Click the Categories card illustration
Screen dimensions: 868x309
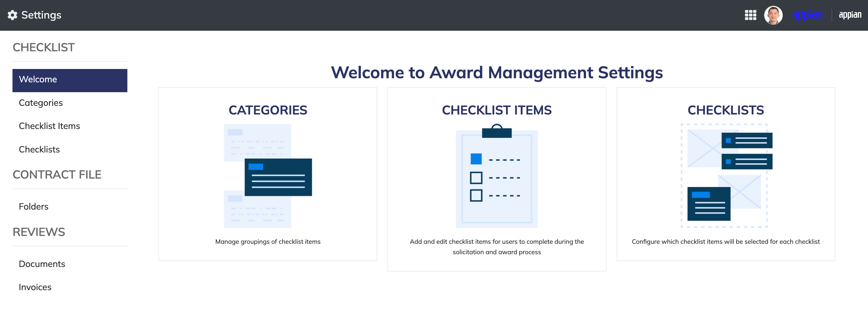coord(268,176)
